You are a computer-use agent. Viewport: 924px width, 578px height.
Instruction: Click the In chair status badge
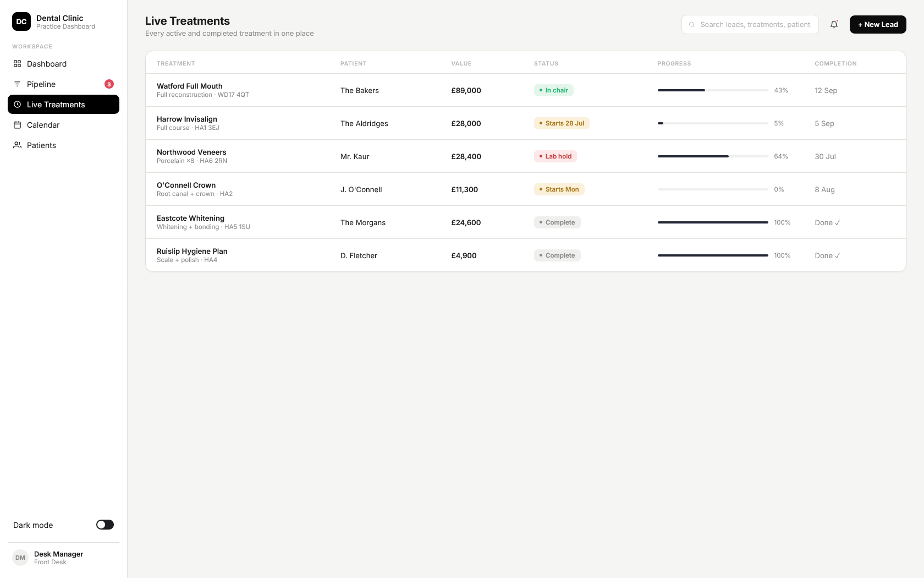554,90
